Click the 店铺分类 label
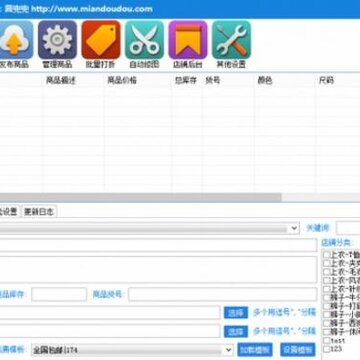Viewport: 360px width, 360px height. pos(337,242)
